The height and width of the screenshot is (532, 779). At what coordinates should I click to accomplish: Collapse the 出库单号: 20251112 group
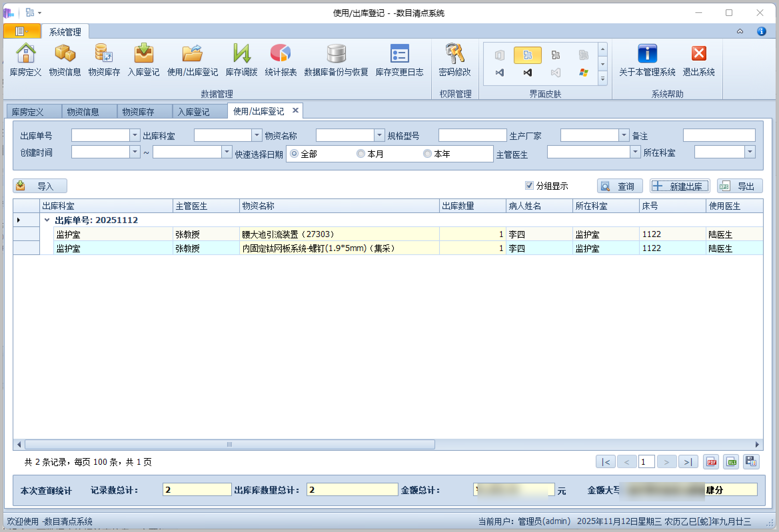point(47,220)
